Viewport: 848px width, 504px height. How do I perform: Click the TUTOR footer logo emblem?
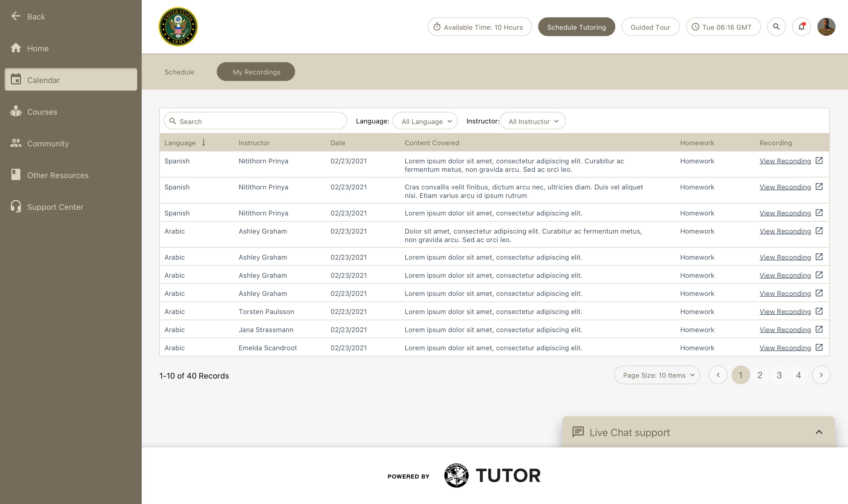456,475
